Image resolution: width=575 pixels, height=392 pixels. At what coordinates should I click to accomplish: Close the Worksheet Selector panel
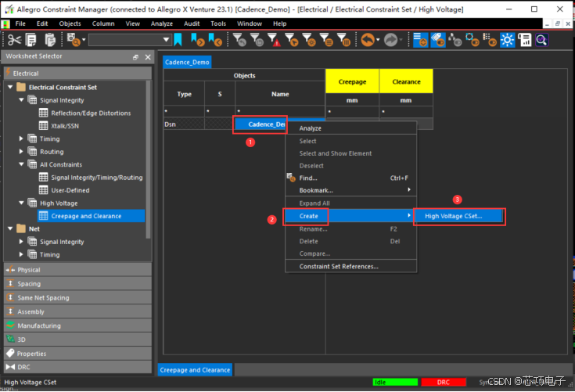click(x=148, y=57)
